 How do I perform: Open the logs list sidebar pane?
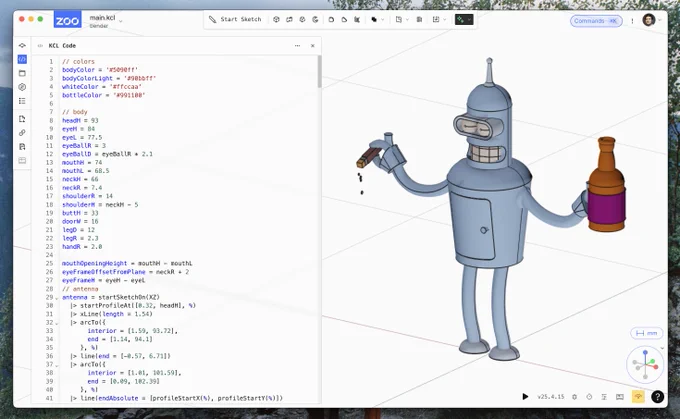[x=22, y=101]
